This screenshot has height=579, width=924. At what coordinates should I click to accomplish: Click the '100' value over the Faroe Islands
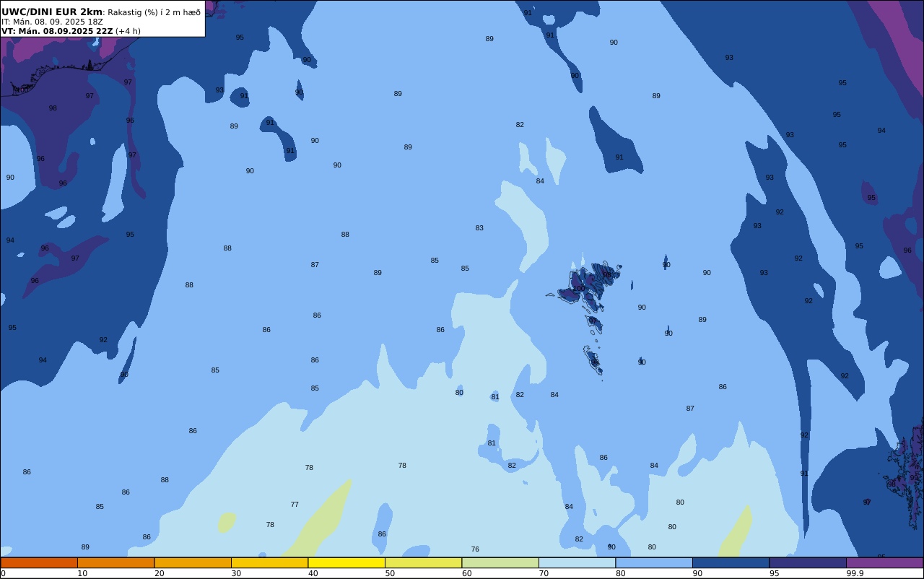[579, 288]
